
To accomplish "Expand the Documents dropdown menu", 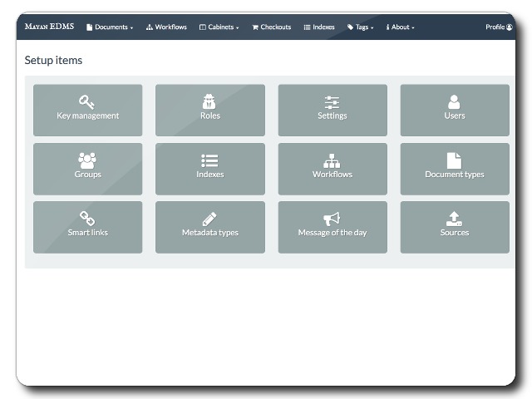I will (x=110, y=27).
